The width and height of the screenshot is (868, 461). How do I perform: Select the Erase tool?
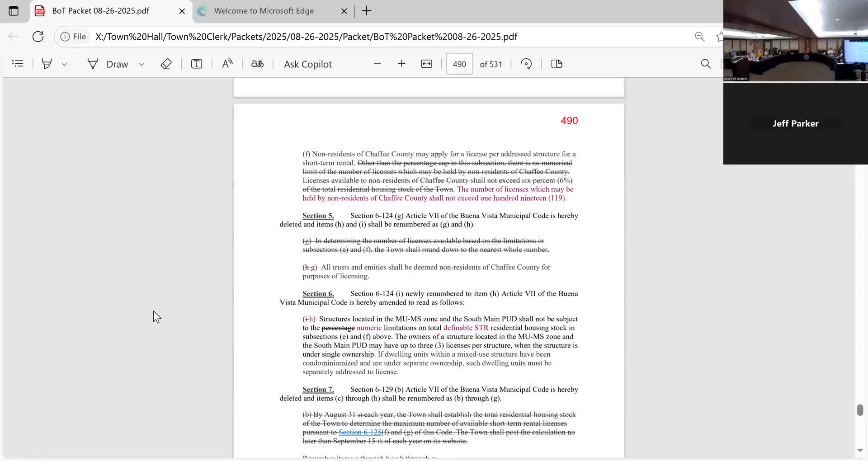[x=166, y=64]
